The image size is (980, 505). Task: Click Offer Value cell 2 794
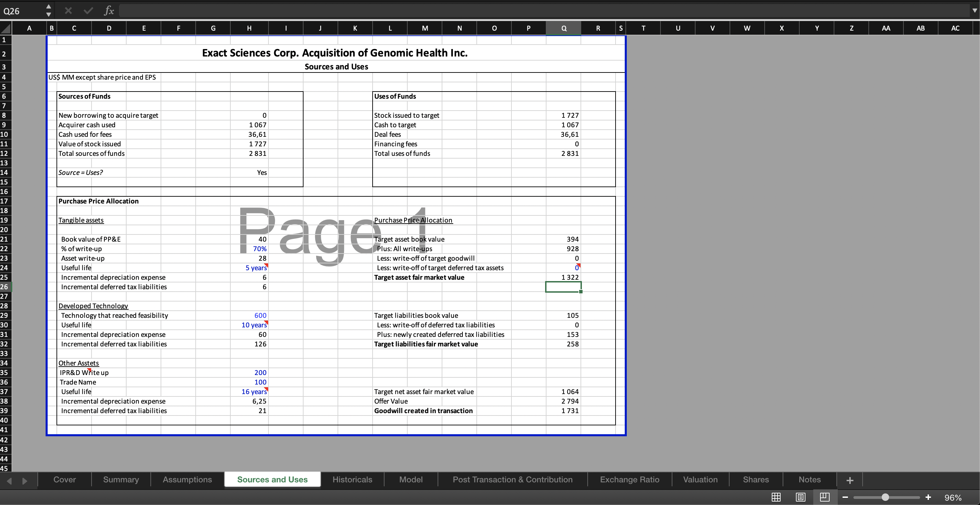click(x=563, y=401)
